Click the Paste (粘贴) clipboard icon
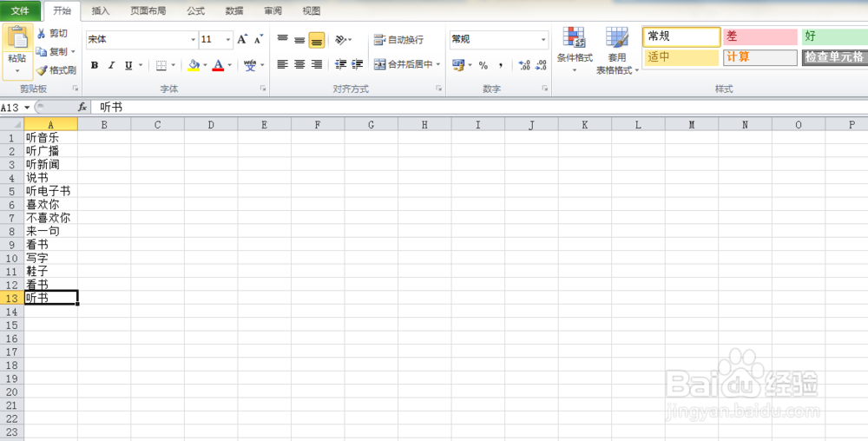868x441 pixels. 17,38
